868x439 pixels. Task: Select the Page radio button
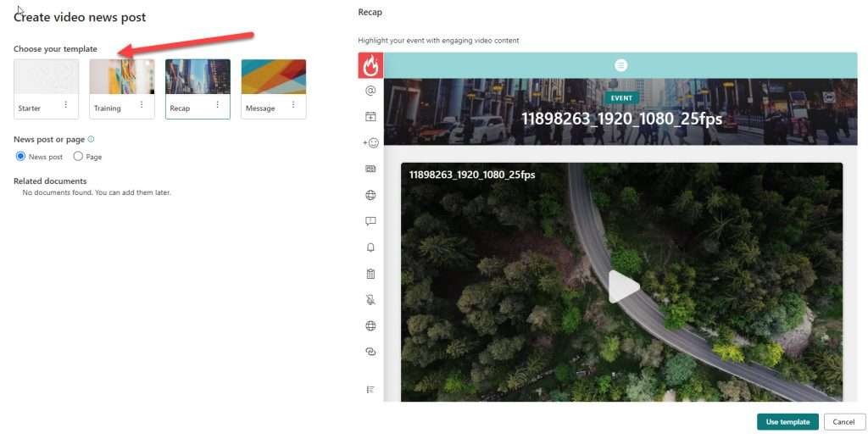pos(78,157)
